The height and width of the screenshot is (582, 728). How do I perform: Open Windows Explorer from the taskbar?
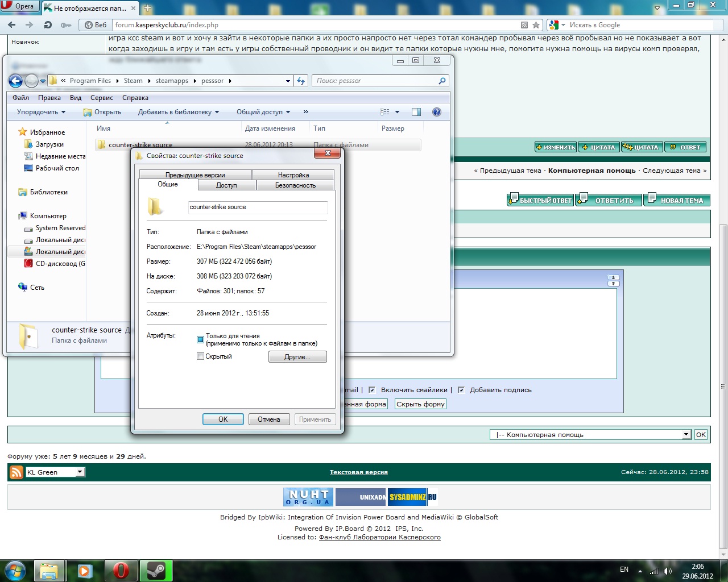point(49,571)
